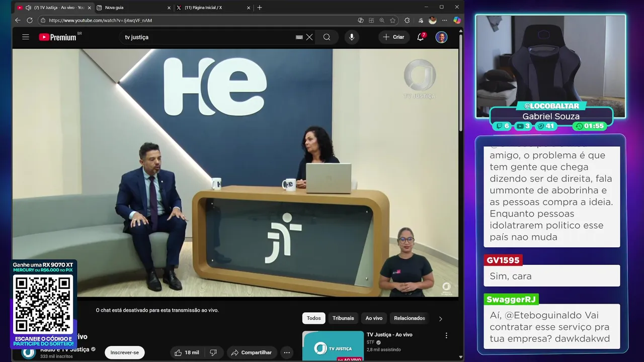Open the TV Justiça channel avatar
This screenshot has height=362, width=644.
click(x=29, y=352)
